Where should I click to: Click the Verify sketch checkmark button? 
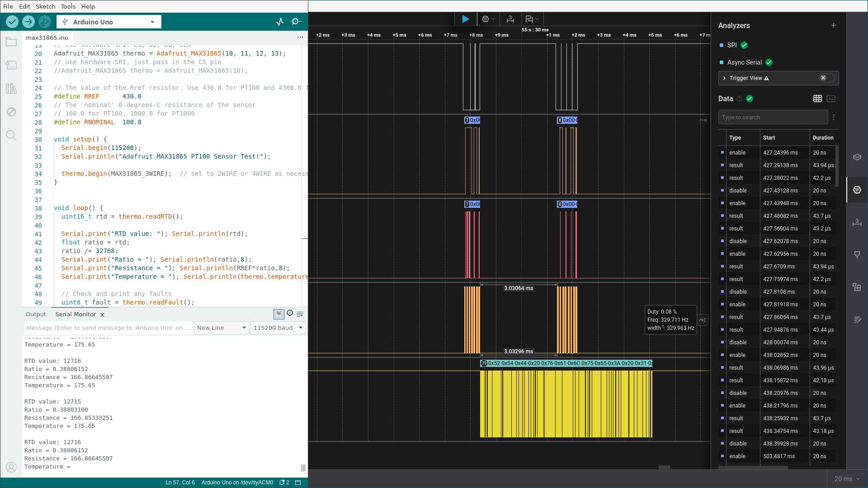[x=12, y=22]
